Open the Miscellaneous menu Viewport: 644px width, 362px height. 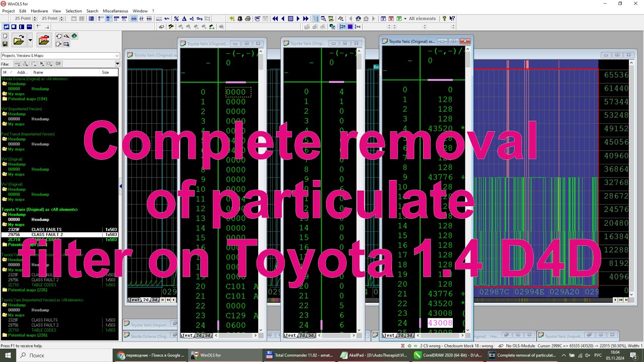115,11
